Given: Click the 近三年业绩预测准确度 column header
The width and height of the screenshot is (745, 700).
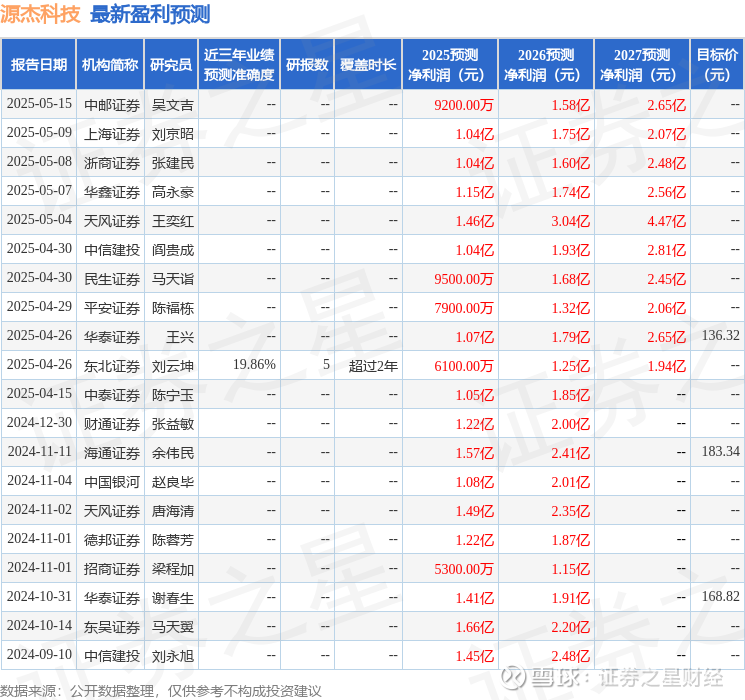Looking at the screenshot, I should pyautogui.click(x=239, y=65).
